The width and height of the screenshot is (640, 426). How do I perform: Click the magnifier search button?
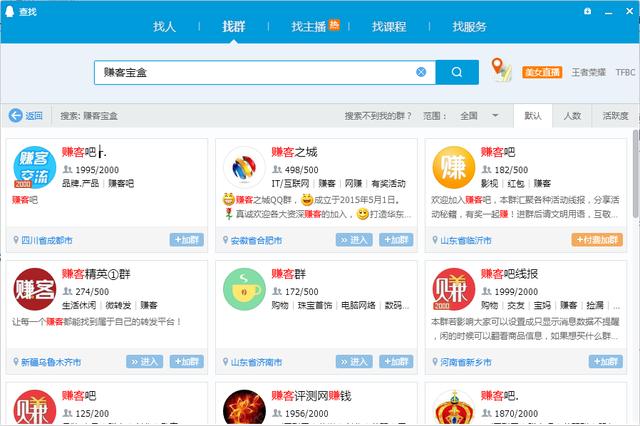tap(457, 72)
